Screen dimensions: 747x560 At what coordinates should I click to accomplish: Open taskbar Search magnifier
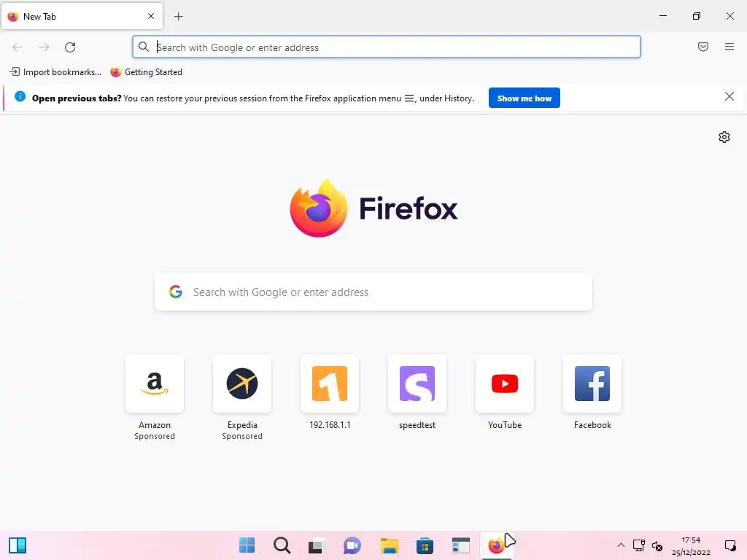coord(282,545)
